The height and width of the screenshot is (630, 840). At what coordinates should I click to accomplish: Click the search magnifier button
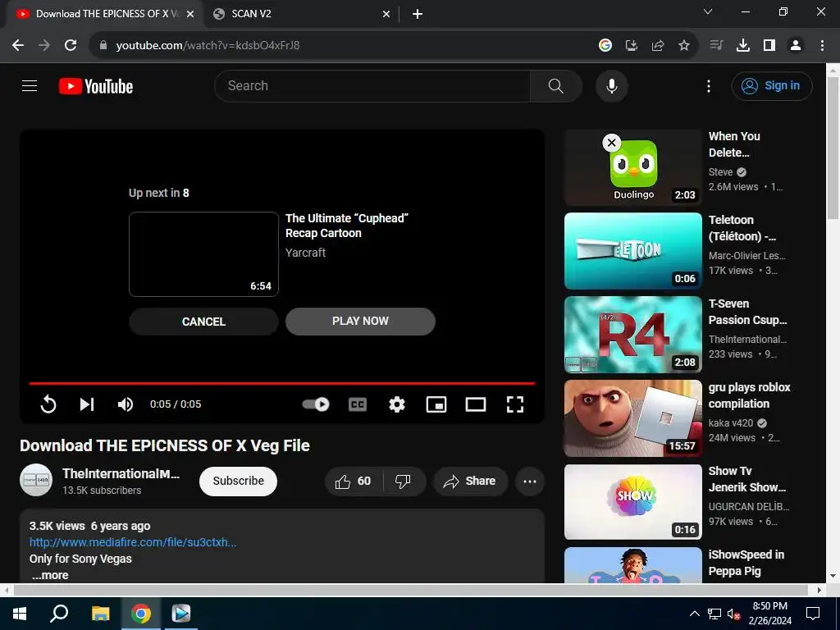point(555,85)
